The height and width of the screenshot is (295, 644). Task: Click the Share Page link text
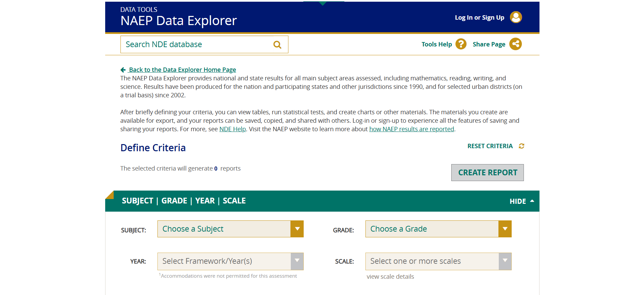[489, 44]
